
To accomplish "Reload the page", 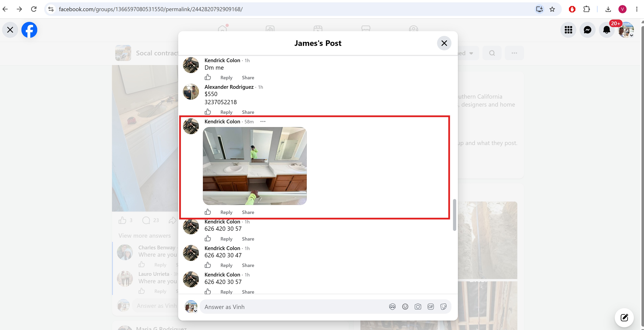I will pos(34,9).
